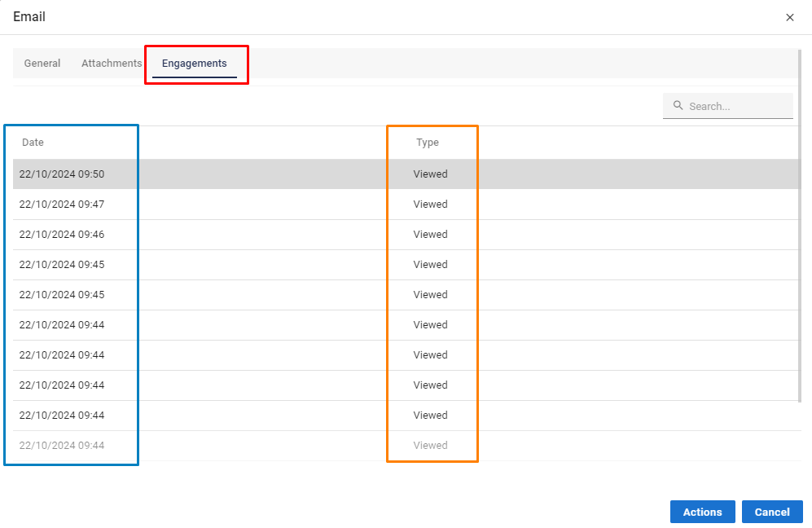Click Viewed in the 09:47 row
This screenshot has width=812, height=528.
[430, 205]
